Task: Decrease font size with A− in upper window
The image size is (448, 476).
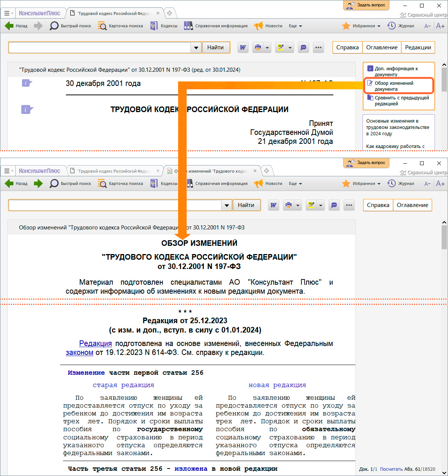Action: [x=427, y=26]
